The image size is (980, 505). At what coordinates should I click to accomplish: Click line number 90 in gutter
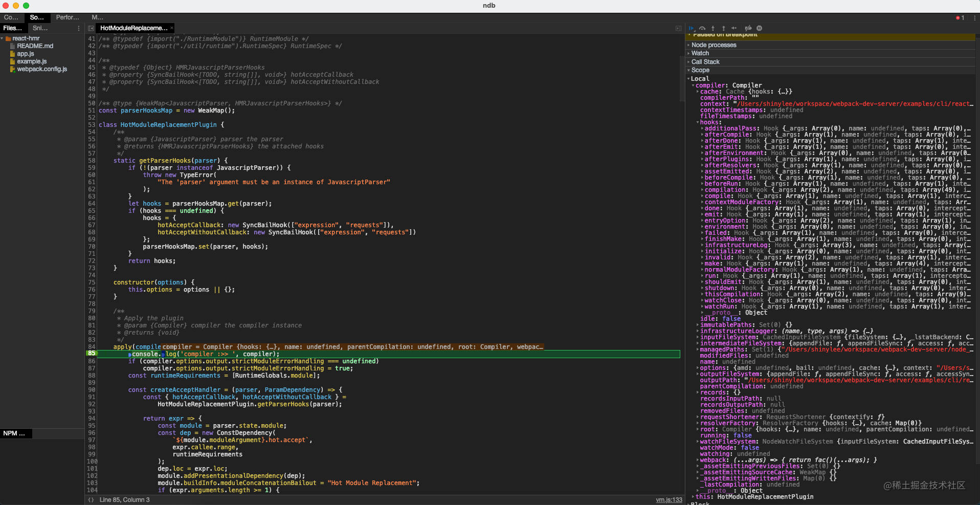click(92, 390)
